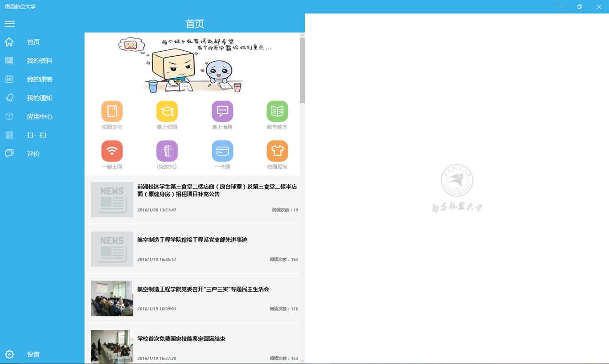Click the 扫一扫 QR code icon

tap(9, 135)
